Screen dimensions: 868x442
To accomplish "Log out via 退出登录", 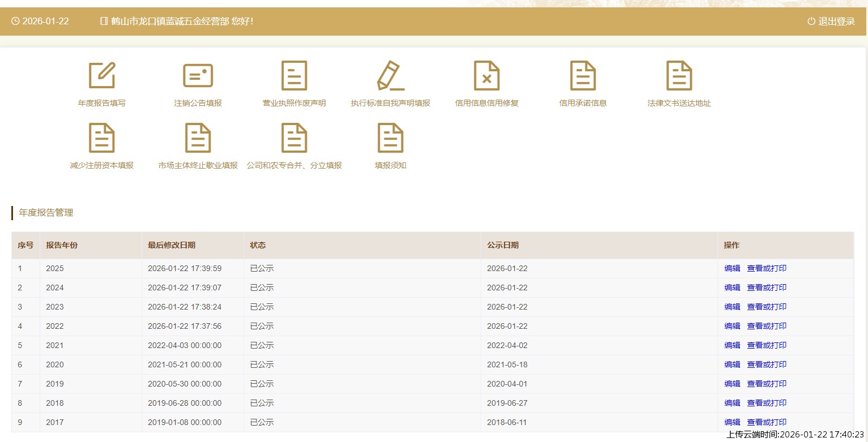I will [831, 22].
